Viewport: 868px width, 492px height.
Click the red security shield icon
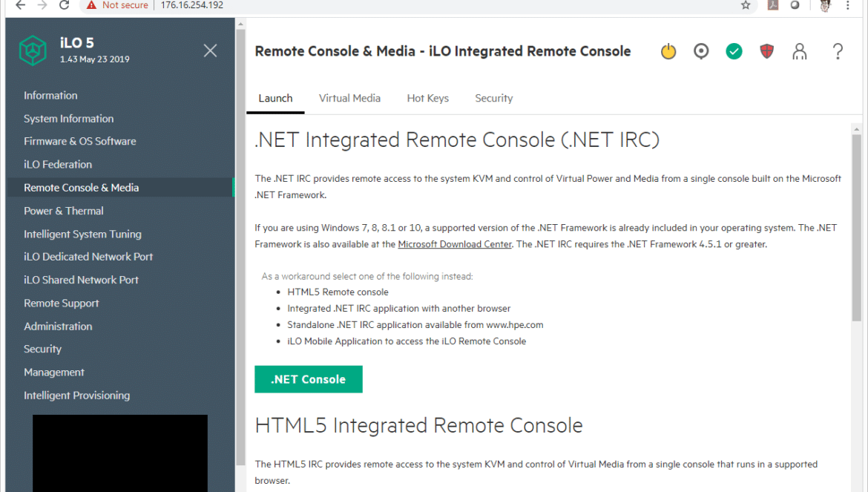coord(766,51)
